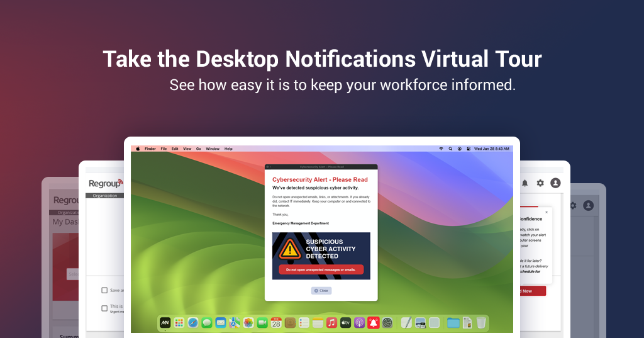Viewport: 644px width, 338px height.
Task: Open the Window menu in menu bar
Action: [213, 149]
